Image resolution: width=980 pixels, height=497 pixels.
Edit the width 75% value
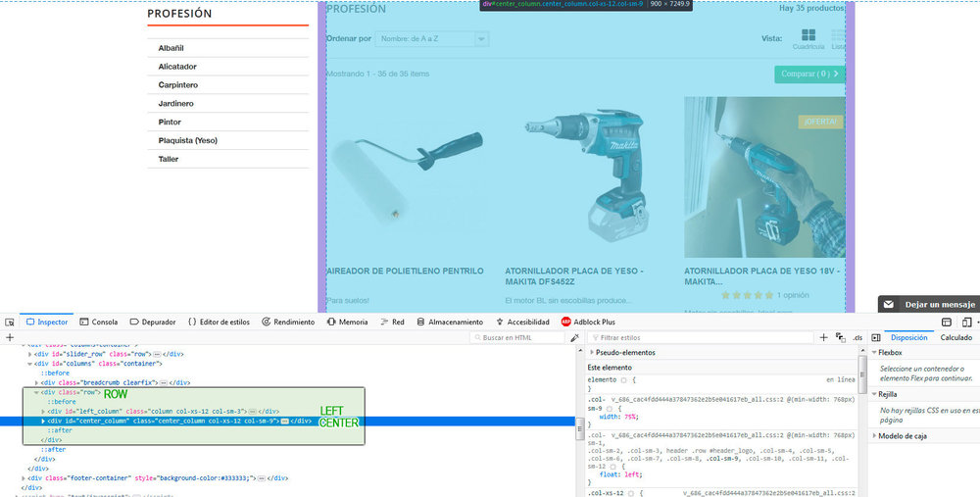click(630, 417)
